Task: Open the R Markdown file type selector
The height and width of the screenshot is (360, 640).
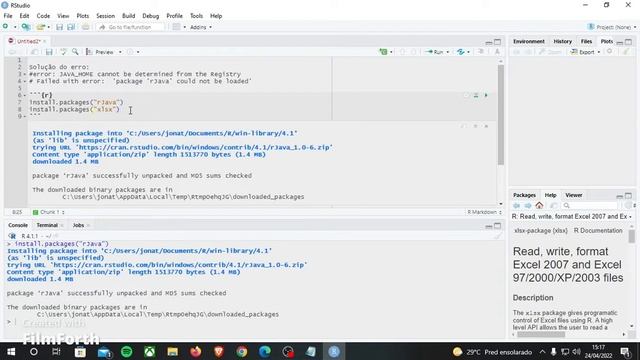Action: tap(484, 212)
